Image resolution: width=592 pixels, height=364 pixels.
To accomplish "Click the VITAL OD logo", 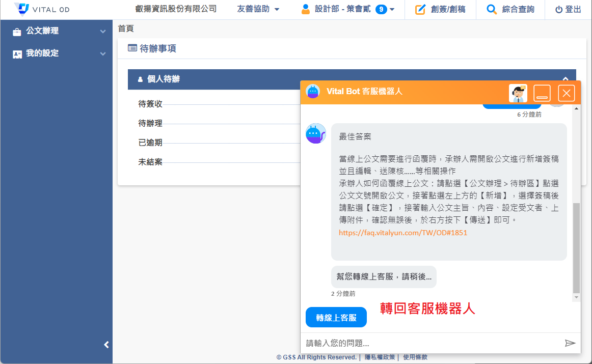I will (42, 9).
